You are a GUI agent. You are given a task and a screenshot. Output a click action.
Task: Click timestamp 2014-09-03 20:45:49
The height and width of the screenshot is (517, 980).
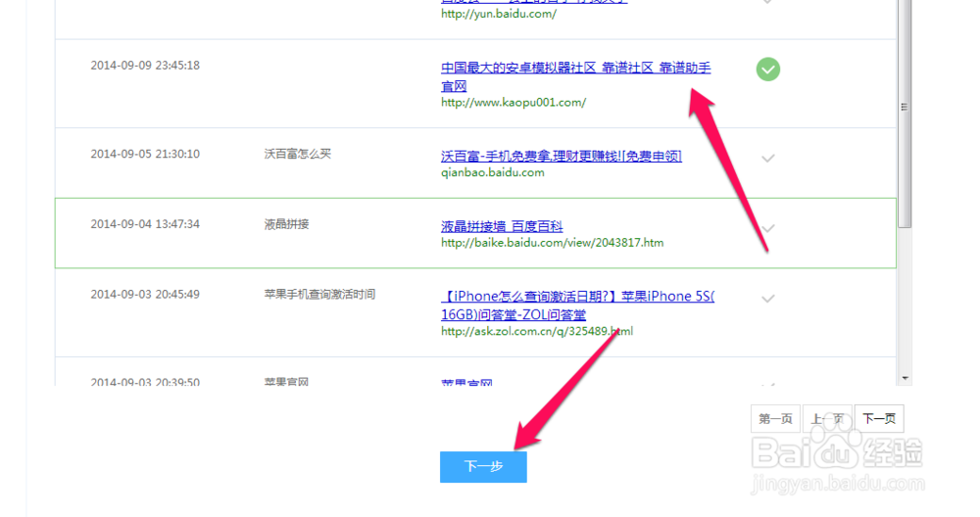(x=145, y=294)
